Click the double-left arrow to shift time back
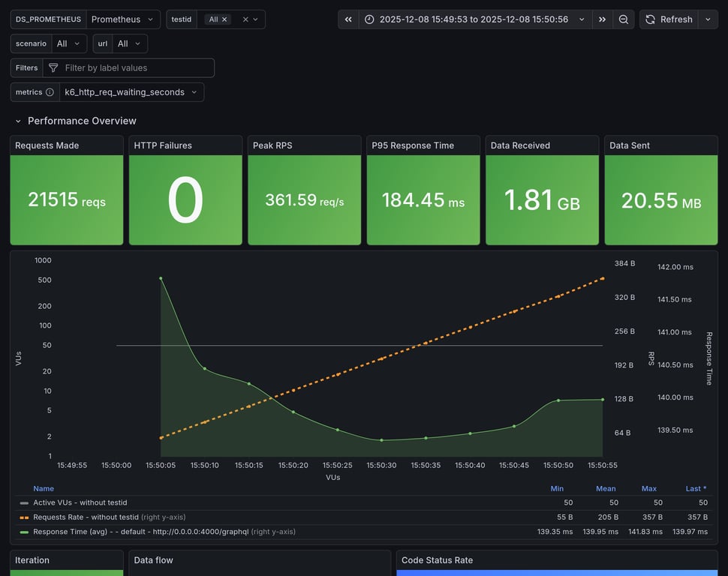Viewport: 728px width, 576px height. coord(347,19)
